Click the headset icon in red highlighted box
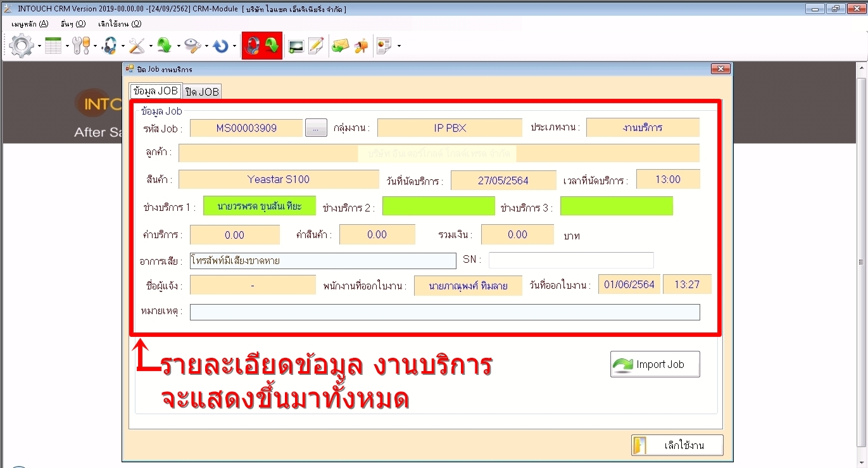This screenshot has width=868, height=468. click(252, 46)
